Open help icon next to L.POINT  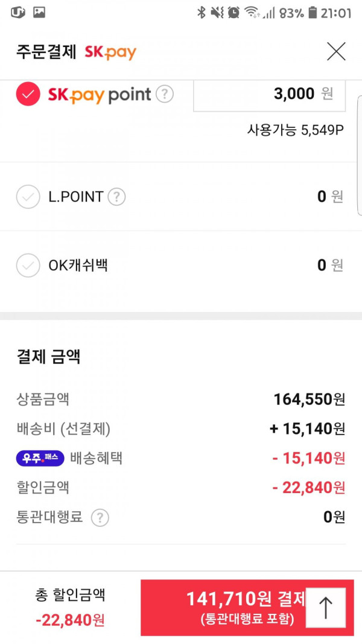coord(116,197)
